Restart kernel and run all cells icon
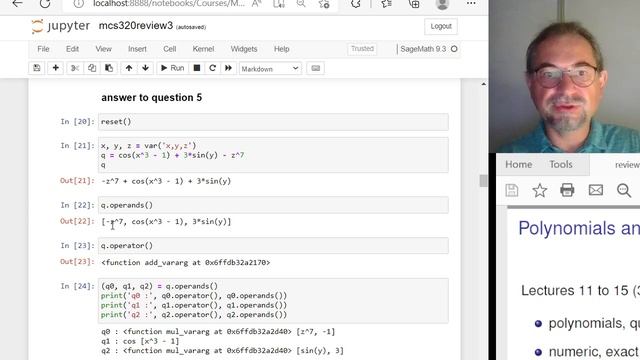Screen dimensions: 640x360 (x=228, y=68)
